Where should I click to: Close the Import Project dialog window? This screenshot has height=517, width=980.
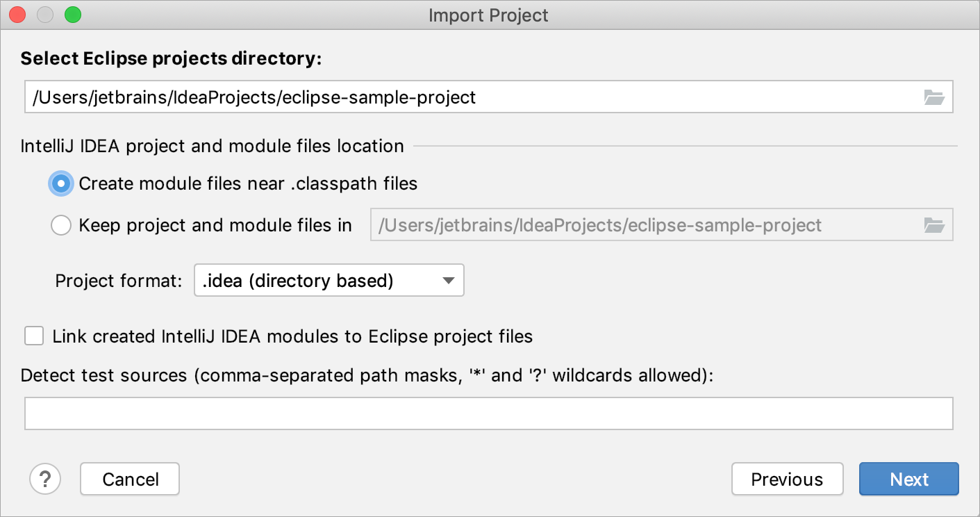coord(17,15)
